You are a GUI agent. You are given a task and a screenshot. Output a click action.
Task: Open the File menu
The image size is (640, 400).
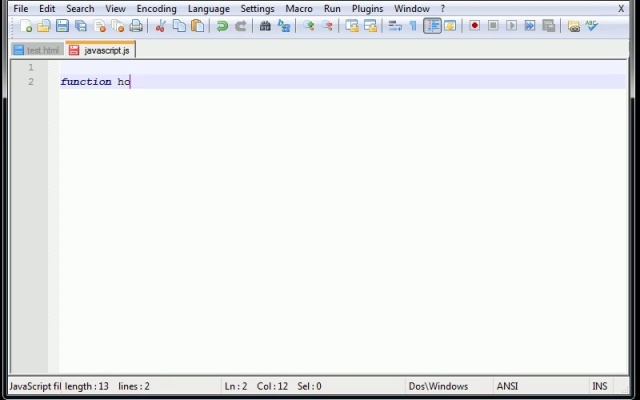21,9
